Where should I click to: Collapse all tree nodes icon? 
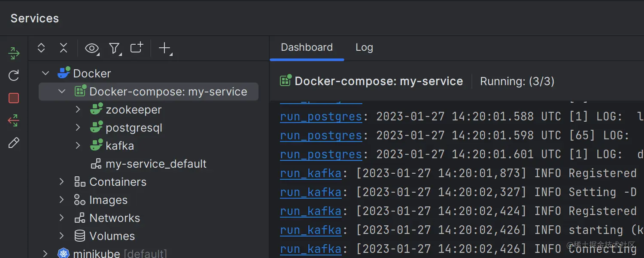(x=63, y=48)
